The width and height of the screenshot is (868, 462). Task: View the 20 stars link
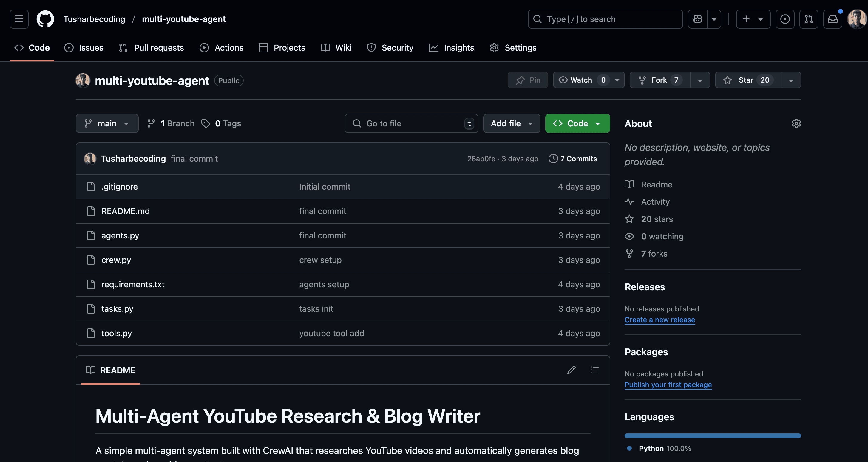tap(649, 219)
